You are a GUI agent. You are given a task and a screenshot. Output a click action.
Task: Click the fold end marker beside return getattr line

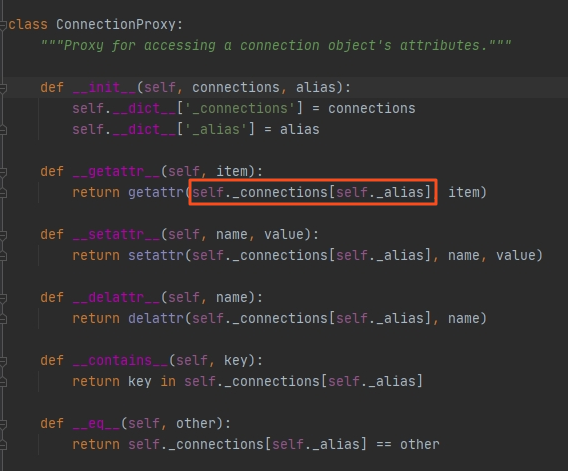pyautogui.click(x=3, y=193)
